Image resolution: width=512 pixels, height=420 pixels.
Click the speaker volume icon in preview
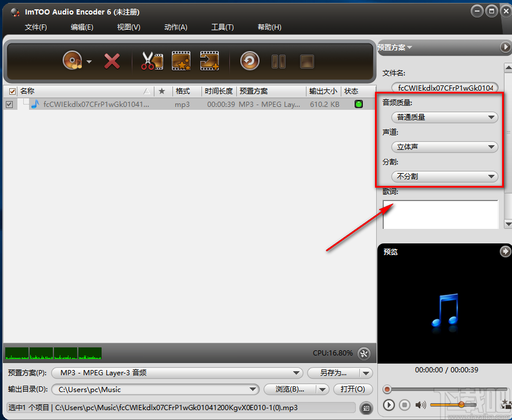pos(420,405)
